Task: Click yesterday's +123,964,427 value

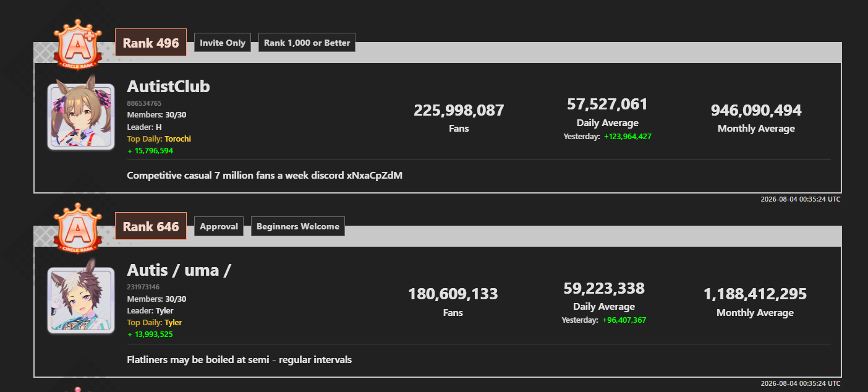Action: click(x=628, y=136)
